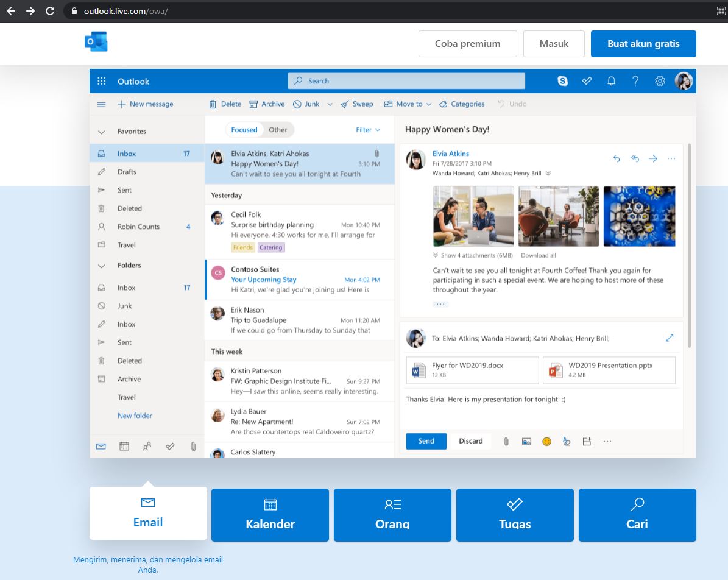
Task: Open the settings gear icon
Action: (660, 81)
